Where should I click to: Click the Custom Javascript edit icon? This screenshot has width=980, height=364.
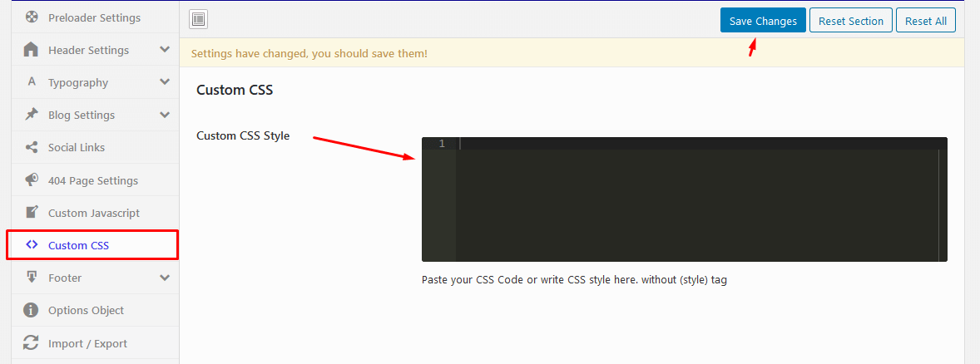(x=32, y=213)
